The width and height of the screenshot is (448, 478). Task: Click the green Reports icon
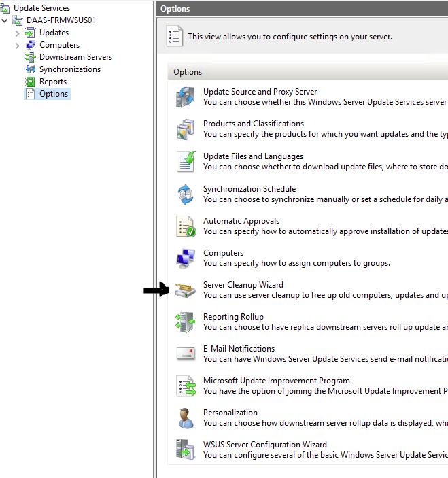(30, 82)
